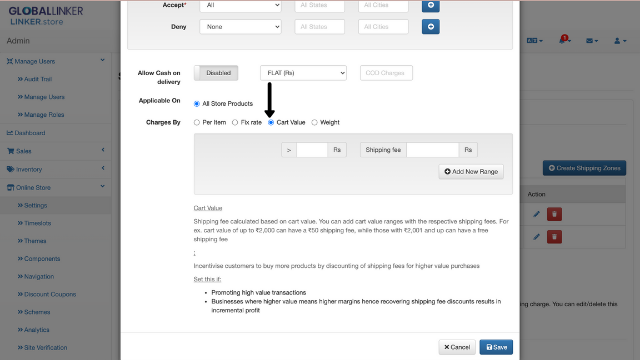Open the Discount Coupons sidebar item
640x360 pixels.
pos(47,294)
